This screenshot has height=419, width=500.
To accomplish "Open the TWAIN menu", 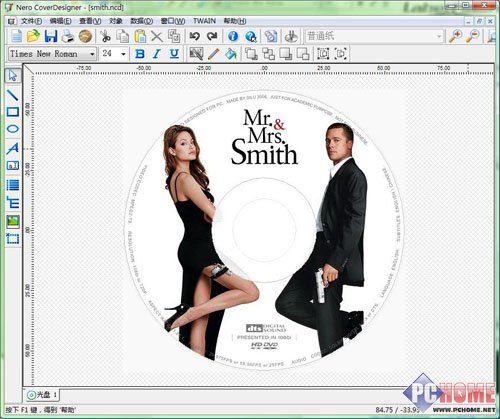I will [204, 21].
